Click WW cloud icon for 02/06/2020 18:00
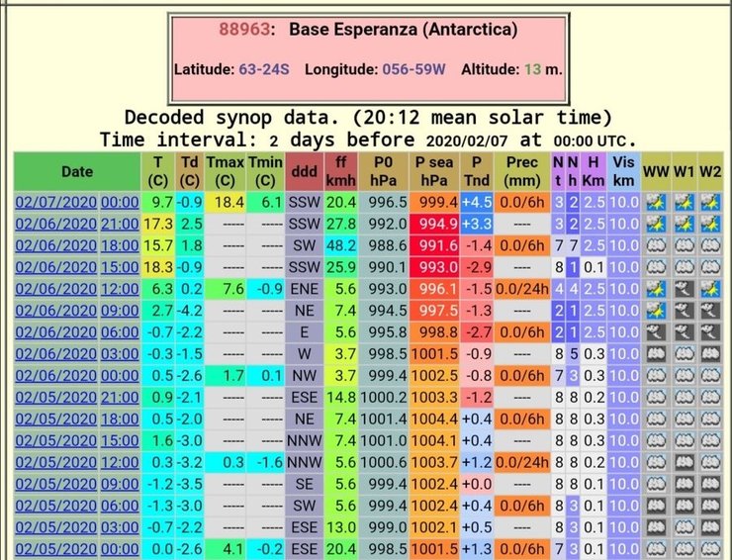Image resolution: width=732 pixels, height=560 pixels. (x=654, y=245)
